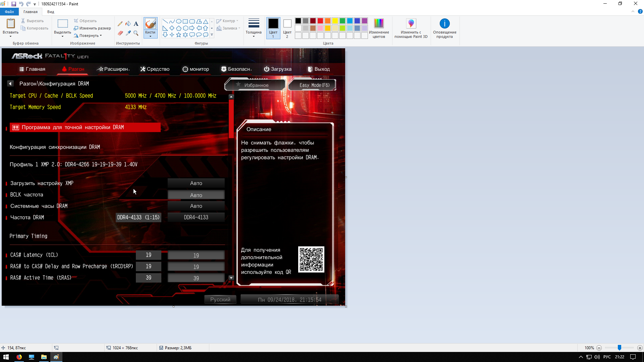The height and width of the screenshot is (362, 644).
Task: Pick the red color swatch
Action: 320,21
